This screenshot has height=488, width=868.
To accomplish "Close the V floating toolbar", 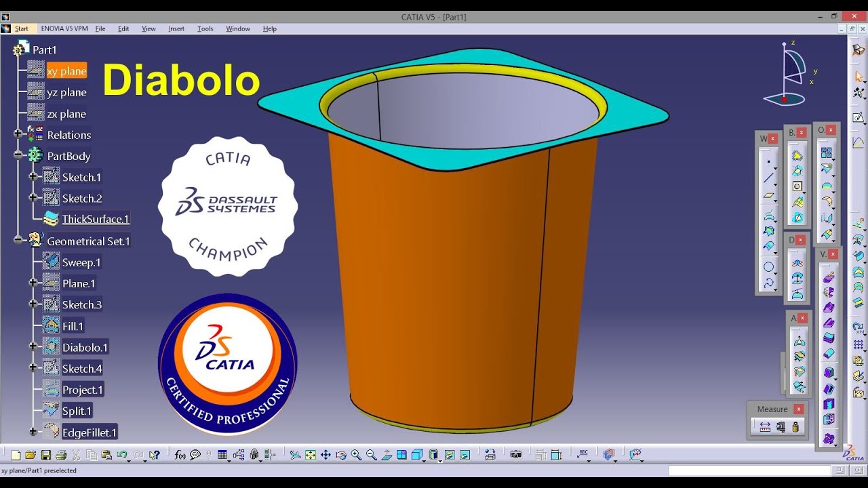I will pos(833,254).
